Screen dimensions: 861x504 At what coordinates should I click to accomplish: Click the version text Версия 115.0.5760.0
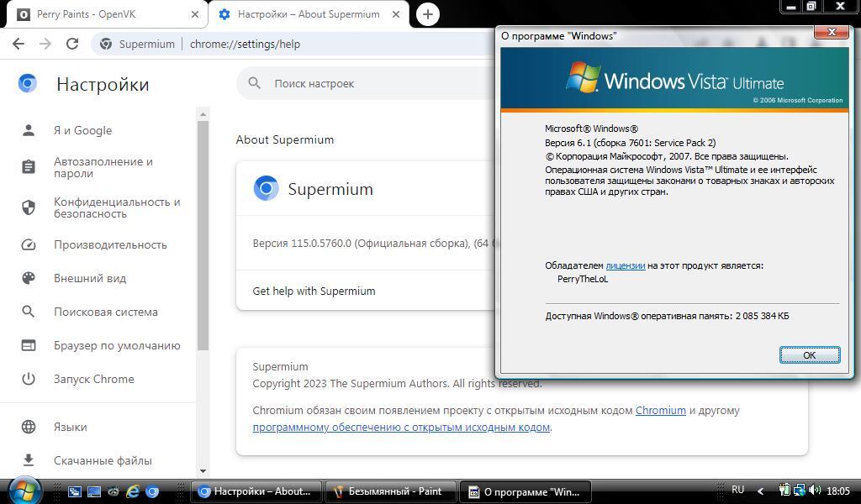302,243
